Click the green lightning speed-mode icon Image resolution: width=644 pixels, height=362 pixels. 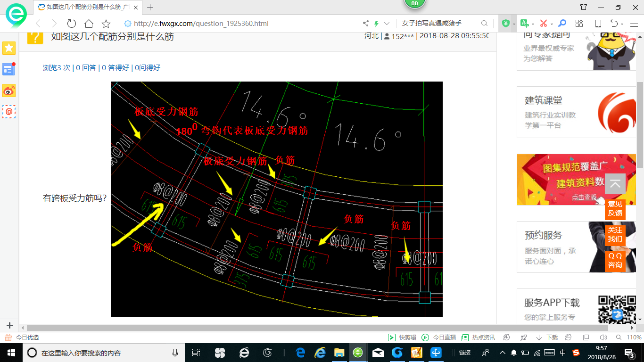tap(376, 24)
